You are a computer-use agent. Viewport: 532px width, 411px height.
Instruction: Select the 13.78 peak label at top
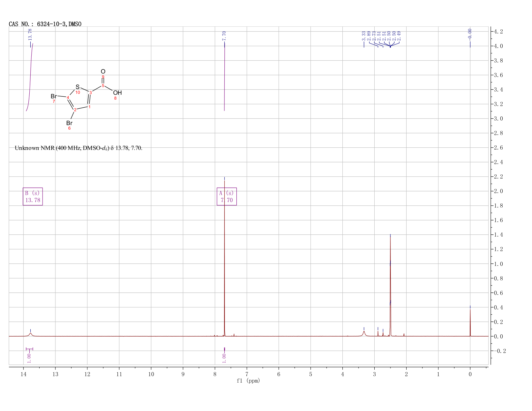click(30, 35)
